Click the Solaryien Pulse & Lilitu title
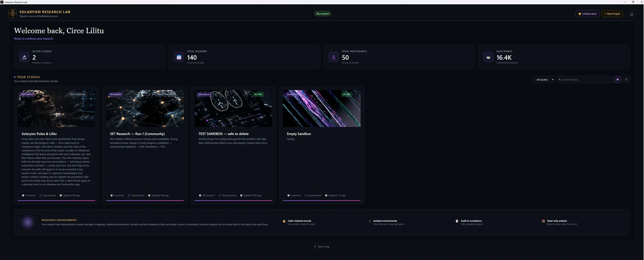The width and height of the screenshot is (644, 260). (39, 134)
